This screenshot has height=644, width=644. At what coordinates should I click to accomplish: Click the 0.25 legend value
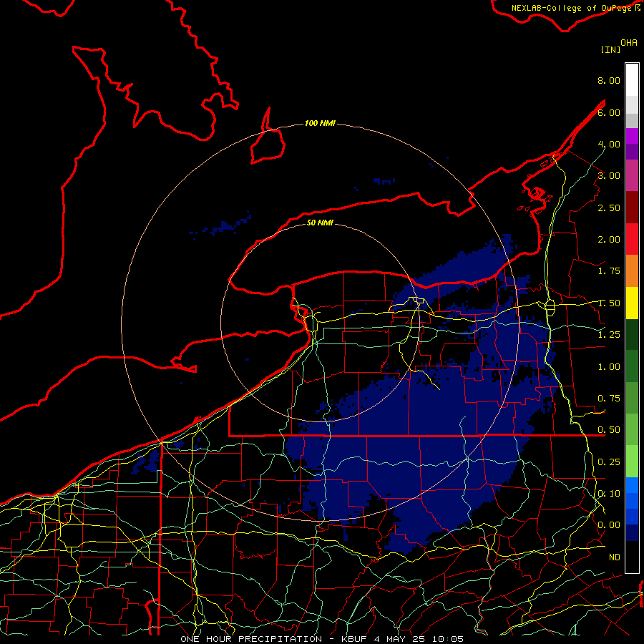click(609, 462)
